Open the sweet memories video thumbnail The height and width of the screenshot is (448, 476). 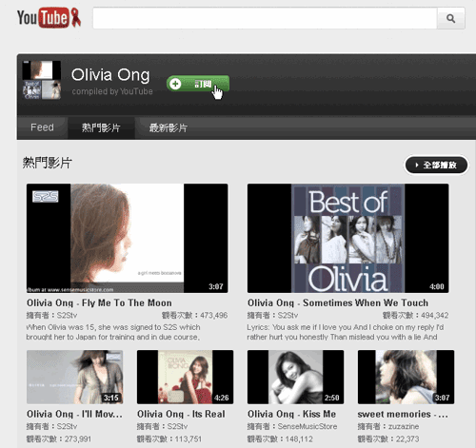407,377
